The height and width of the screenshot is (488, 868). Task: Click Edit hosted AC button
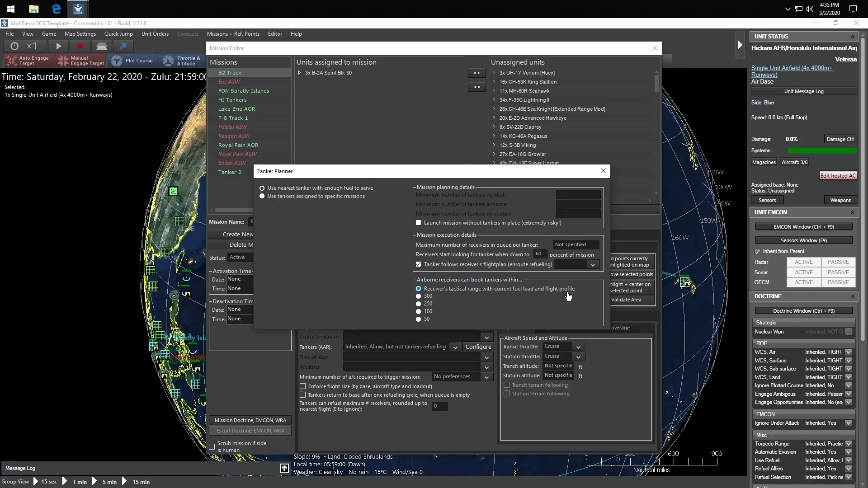838,176
